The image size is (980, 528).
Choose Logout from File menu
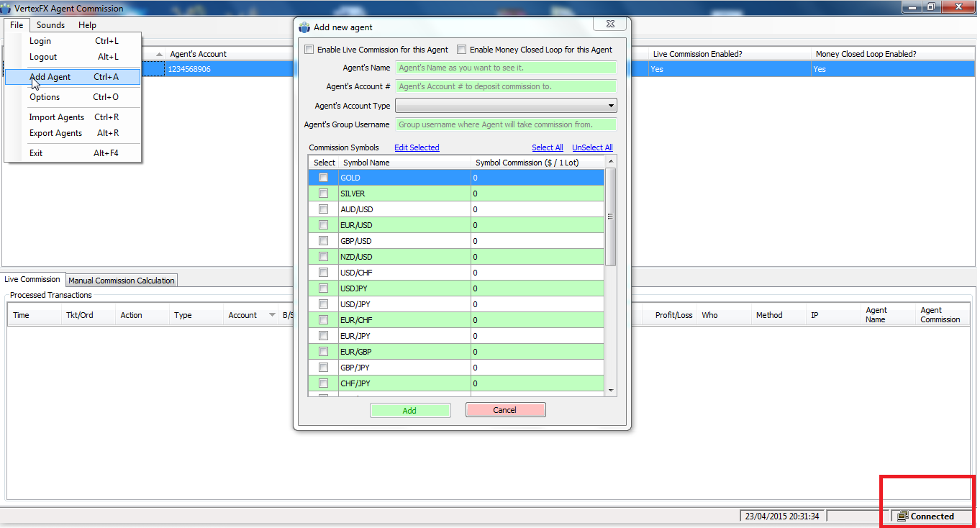[73, 57]
